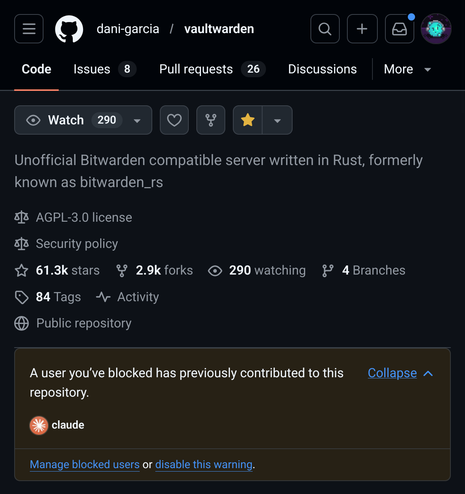Open the dani-garcia owner link

[x=128, y=29]
